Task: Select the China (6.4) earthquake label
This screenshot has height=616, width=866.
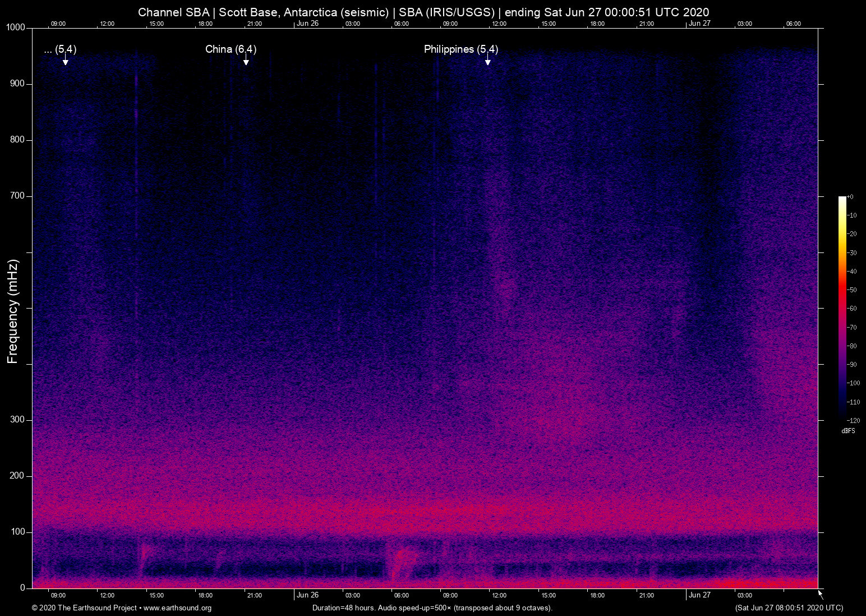Action: coord(231,49)
